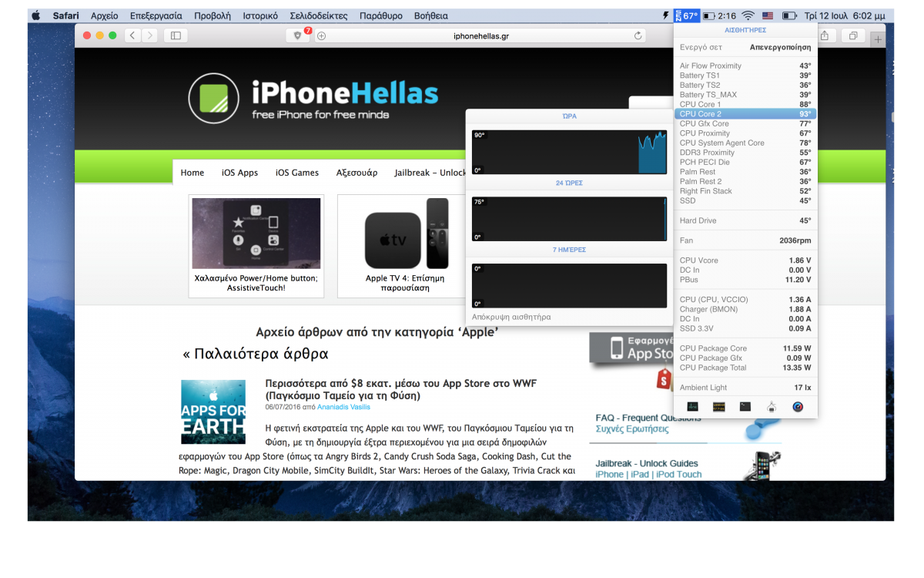This screenshot has width=924, height=578.
Task: Select the CPU Package Total row
Action: 745,368
